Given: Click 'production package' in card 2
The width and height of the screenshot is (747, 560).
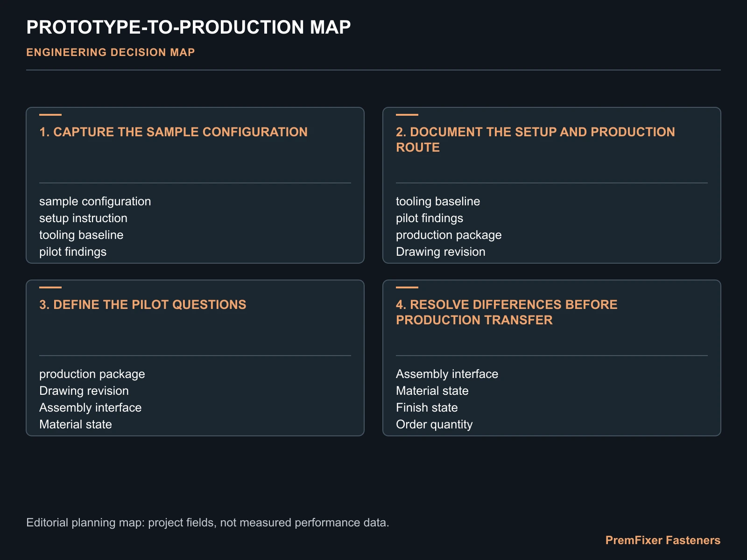Looking at the screenshot, I should (x=449, y=235).
